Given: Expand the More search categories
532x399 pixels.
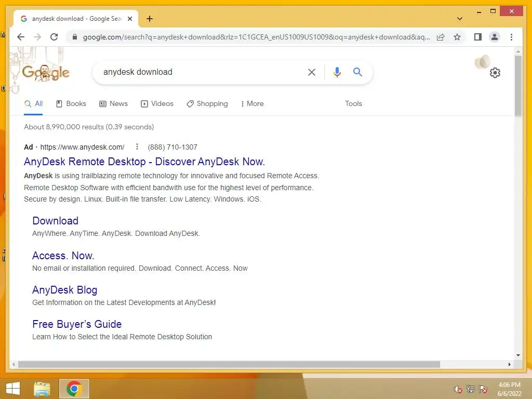Looking at the screenshot, I should tap(252, 104).
